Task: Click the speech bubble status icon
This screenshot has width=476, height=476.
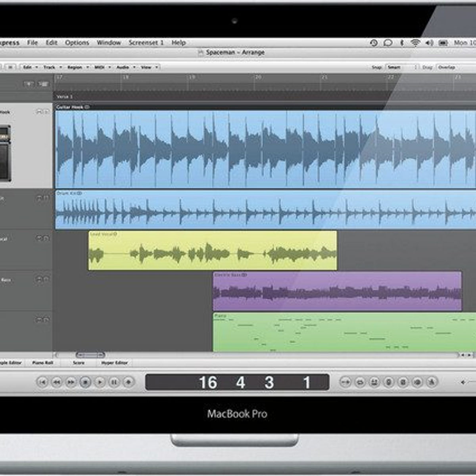Action: coord(388,43)
